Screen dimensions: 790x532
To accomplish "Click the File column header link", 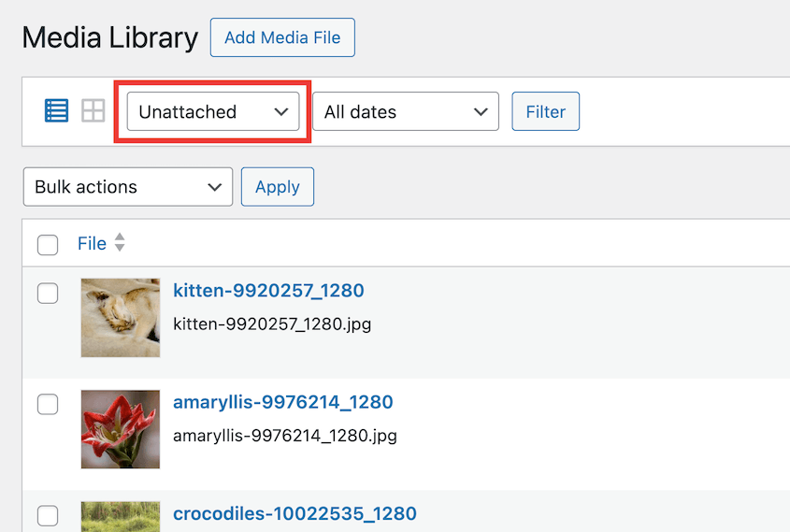I will (x=92, y=243).
